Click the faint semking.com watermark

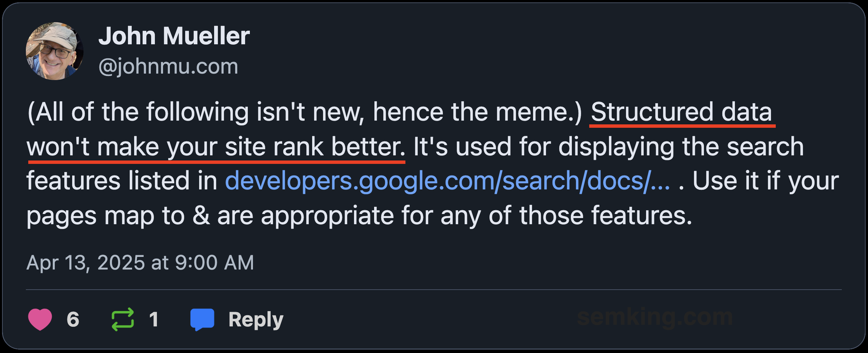tap(655, 317)
